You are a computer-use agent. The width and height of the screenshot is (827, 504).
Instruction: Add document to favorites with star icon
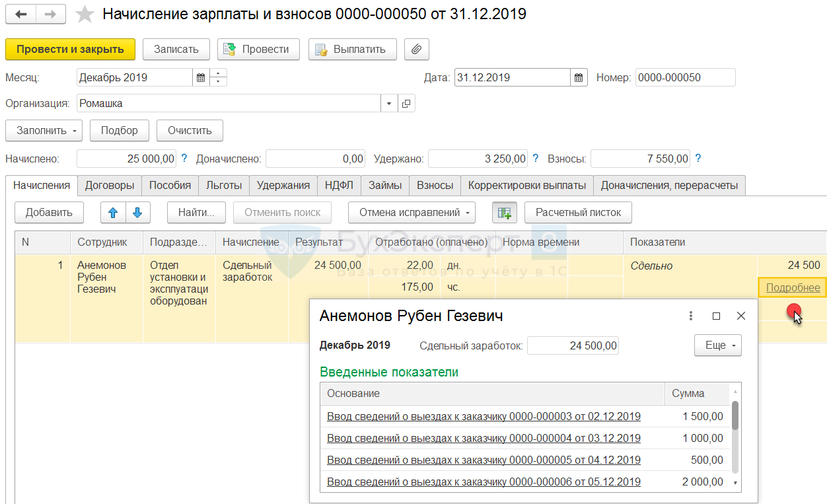tap(85, 15)
